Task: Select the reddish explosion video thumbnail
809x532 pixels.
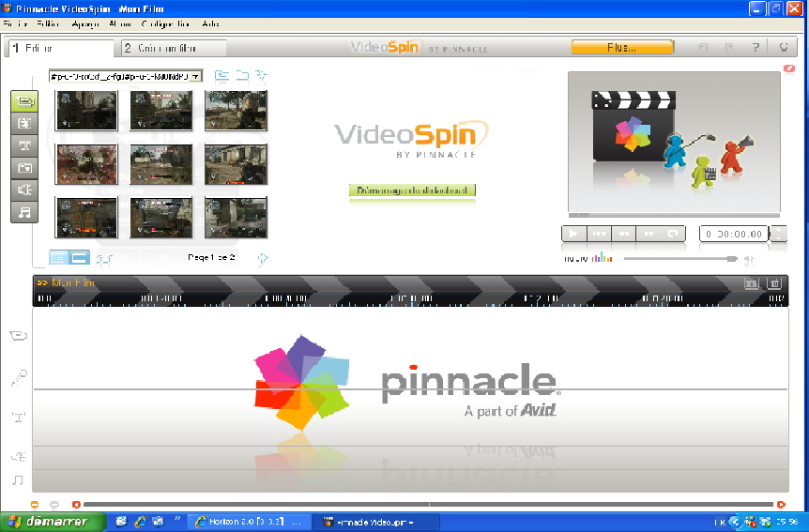Action: (x=86, y=163)
